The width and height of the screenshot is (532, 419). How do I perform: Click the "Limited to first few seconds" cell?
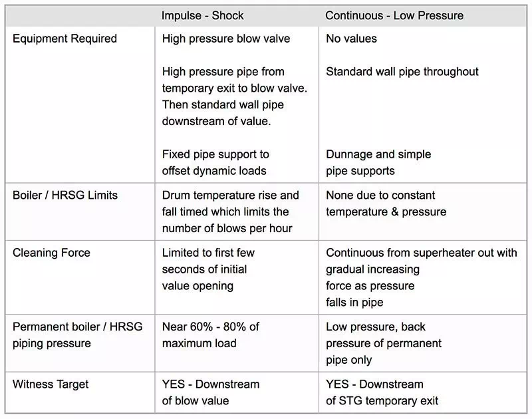pos(208,269)
